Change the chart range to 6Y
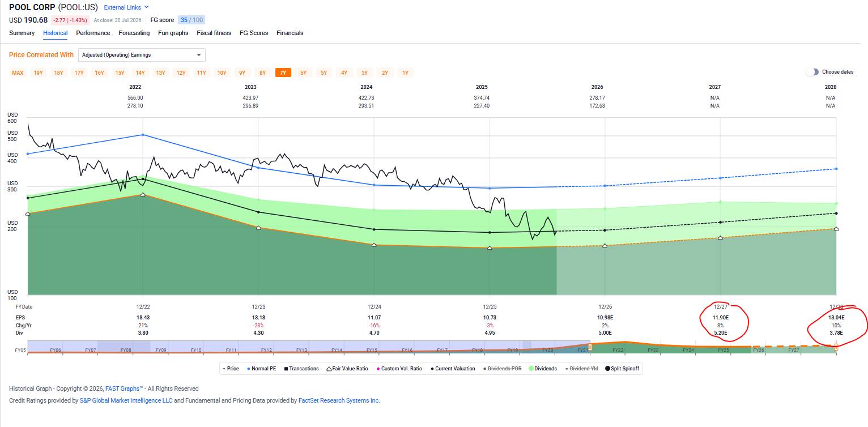 click(x=303, y=72)
